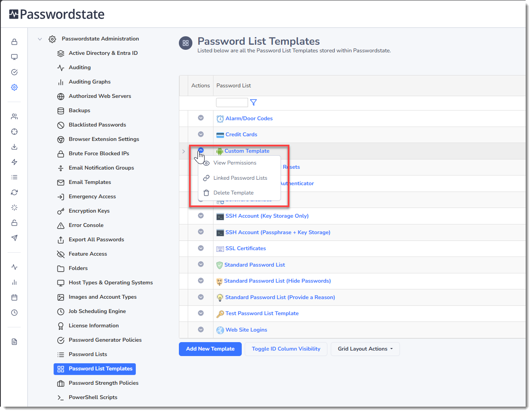Click the Passwordstate Administration gear icon
Screen dimensions: 532x413
pyautogui.click(x=52, y=39)
